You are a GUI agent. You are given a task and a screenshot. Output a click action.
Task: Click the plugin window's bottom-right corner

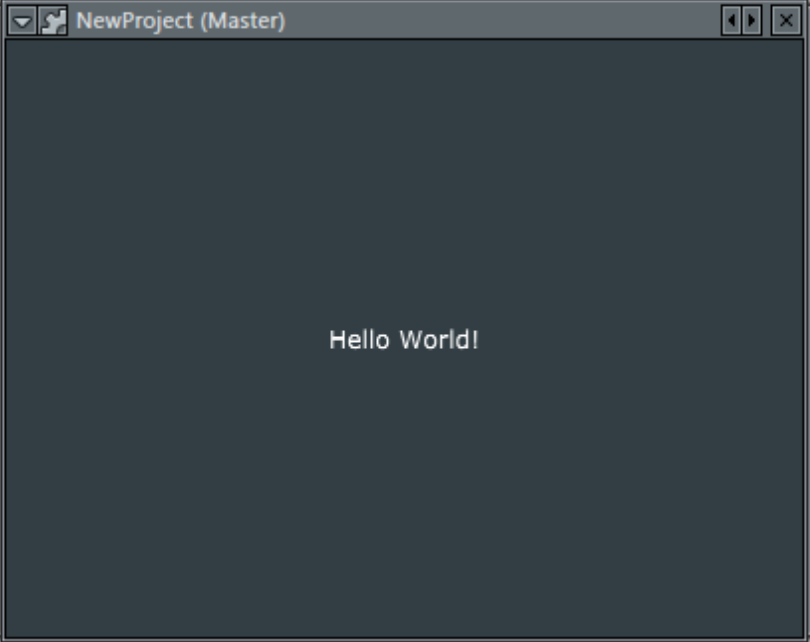click(x=806, y=638)
